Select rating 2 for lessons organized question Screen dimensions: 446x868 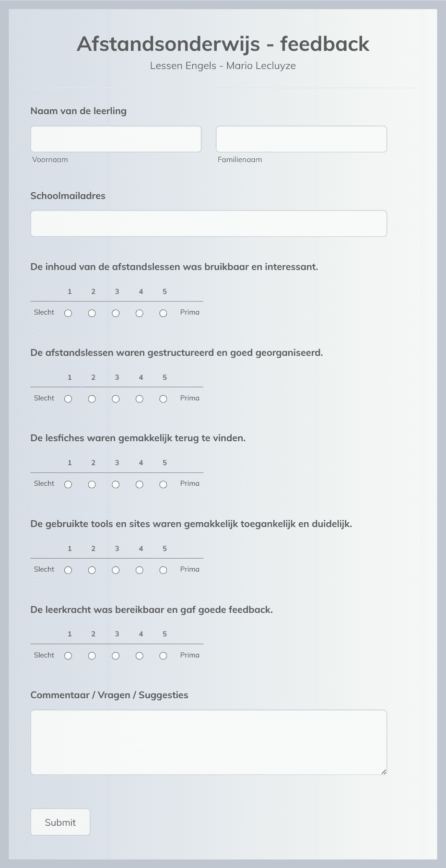click(x=92, y=399)
